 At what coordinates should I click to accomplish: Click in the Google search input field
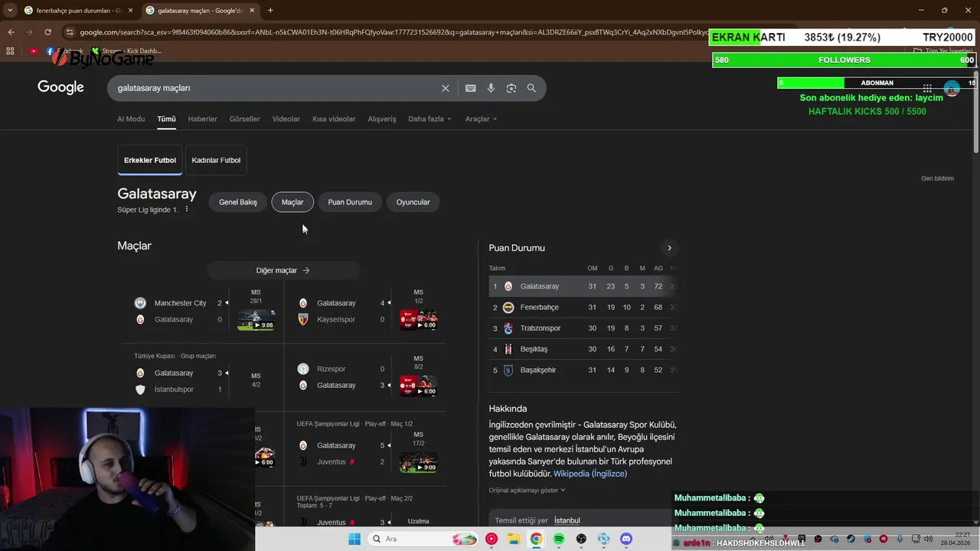pos(276,88)
